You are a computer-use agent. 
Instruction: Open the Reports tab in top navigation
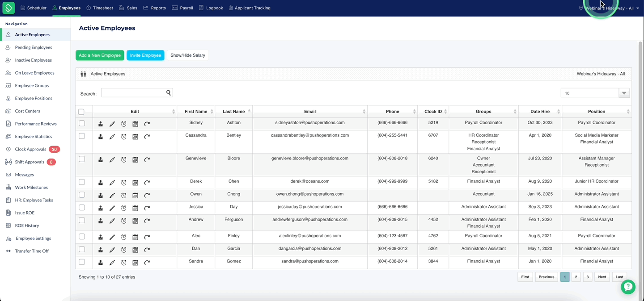coord(154,8)
